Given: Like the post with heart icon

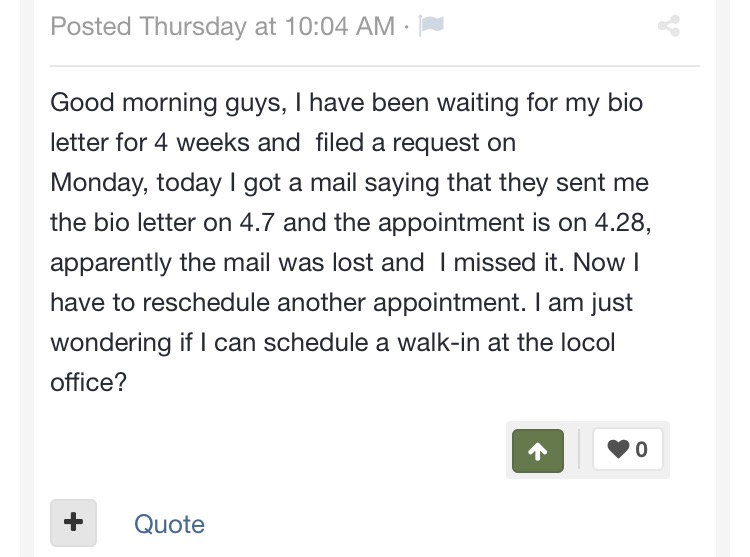Looking at the screenshot, I should click(618, 449).
